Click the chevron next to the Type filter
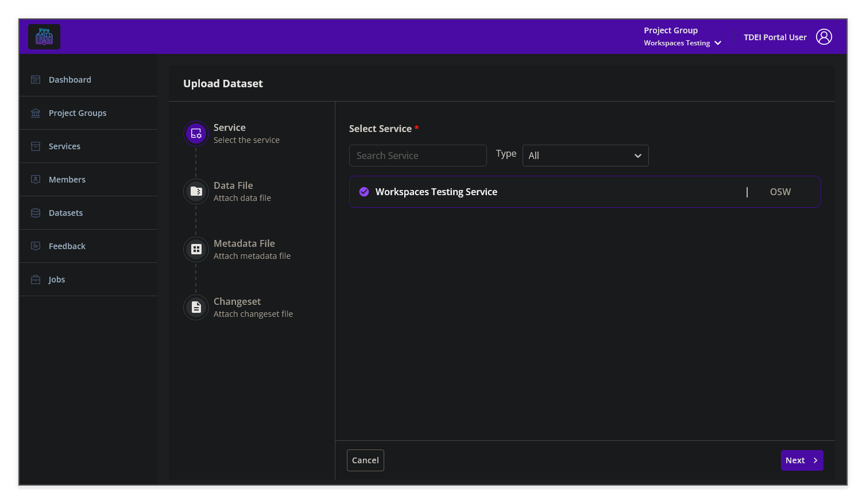Screen dimensions: 866x504 pos(637,155)
